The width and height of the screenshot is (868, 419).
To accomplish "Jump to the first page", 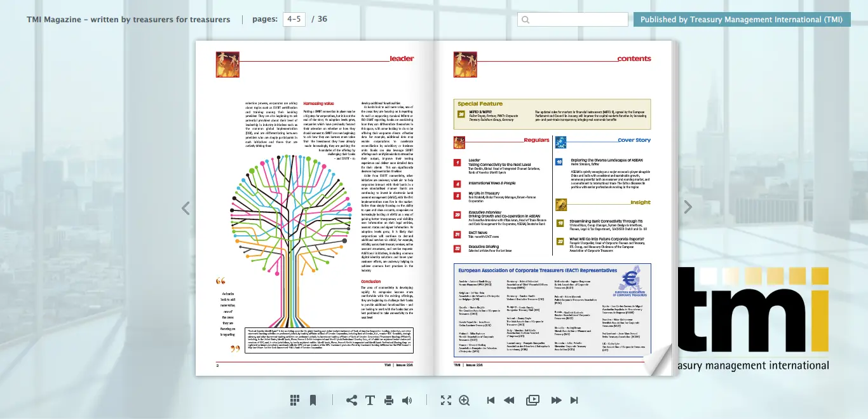I will click(491, 400).
